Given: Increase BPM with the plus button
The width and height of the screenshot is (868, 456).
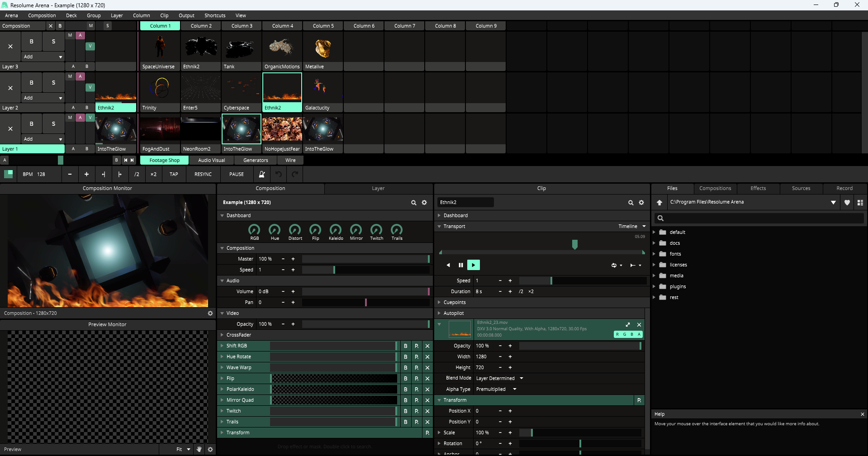Looking at the screenshot, I should (86, 174).
